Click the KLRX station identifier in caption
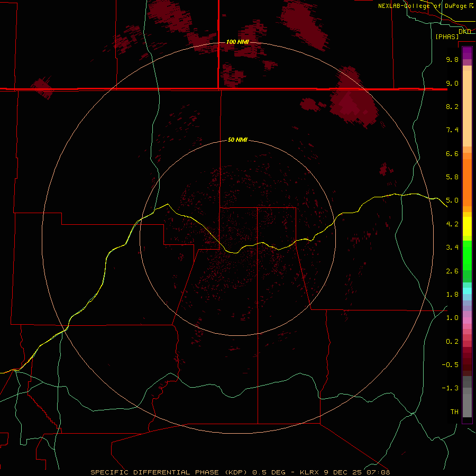476x476 pixels. coord(309,472)
